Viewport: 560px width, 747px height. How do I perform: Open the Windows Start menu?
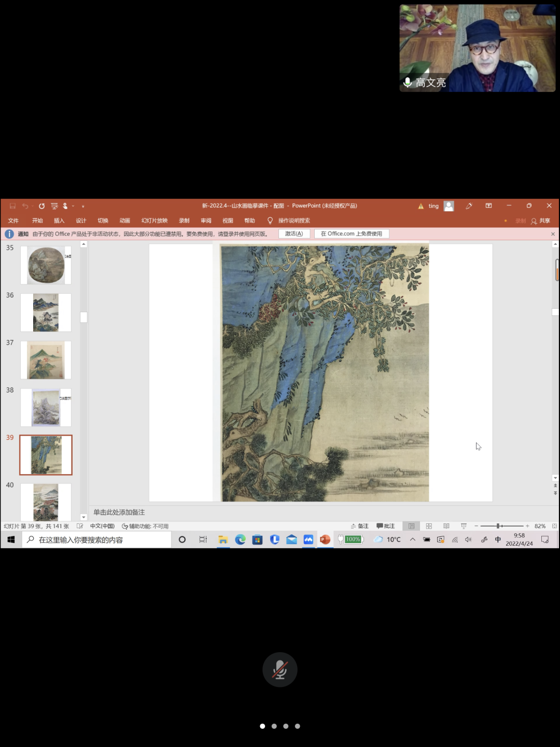pos(11,539)
